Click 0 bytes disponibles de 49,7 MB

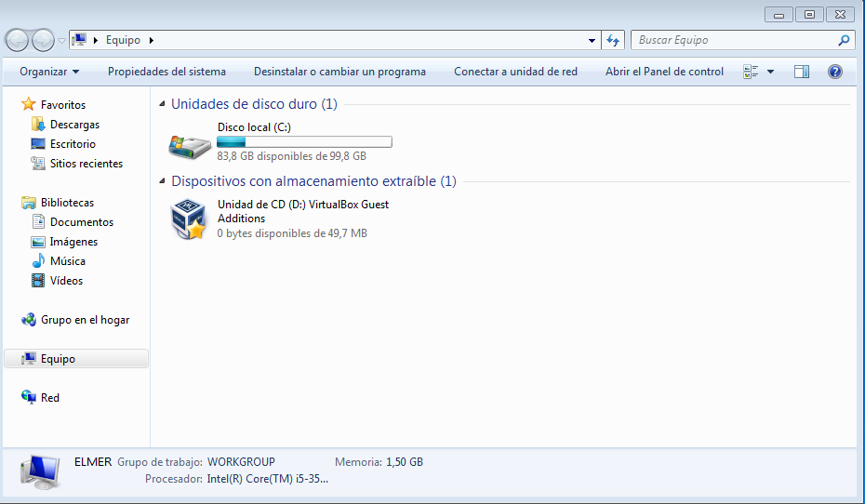click(292, 233)
